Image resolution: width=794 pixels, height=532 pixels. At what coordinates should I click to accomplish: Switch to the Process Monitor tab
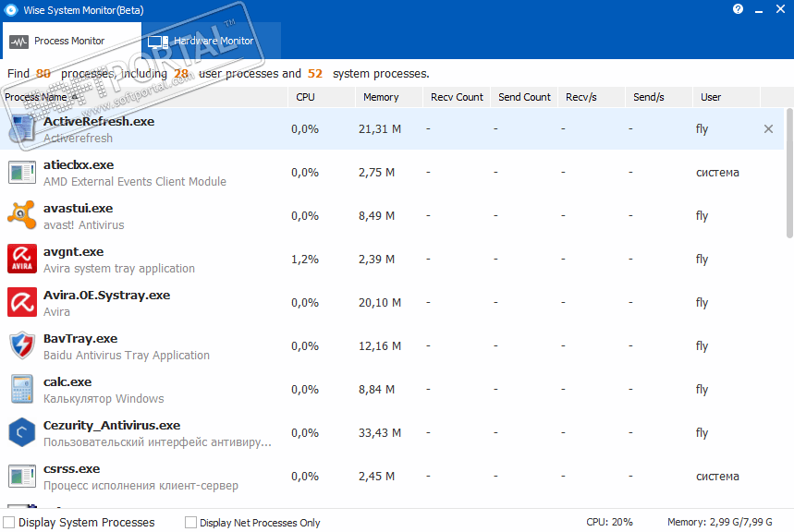point(72,41)
